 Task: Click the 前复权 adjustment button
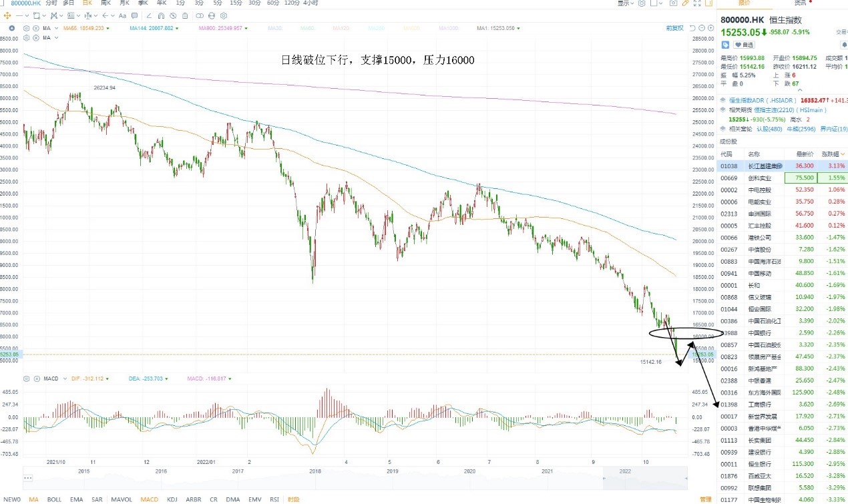point(675,28)
